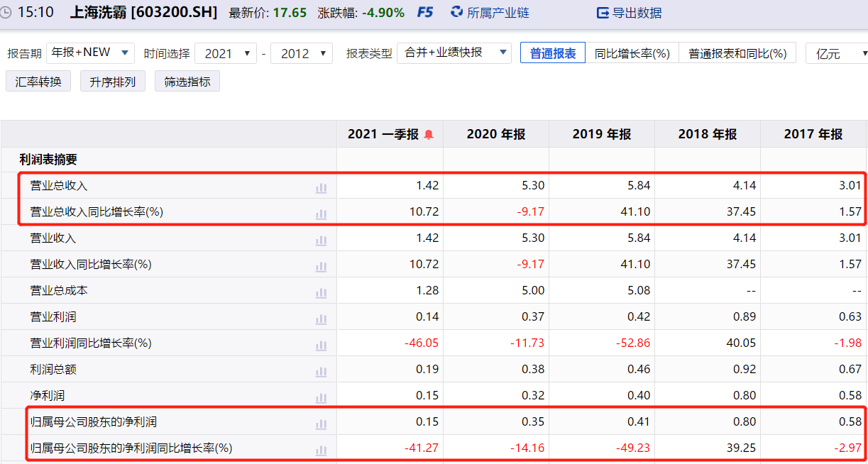Click chart icon in 营业总收入 row
868x464 pixels.
[x=321, y=187]
